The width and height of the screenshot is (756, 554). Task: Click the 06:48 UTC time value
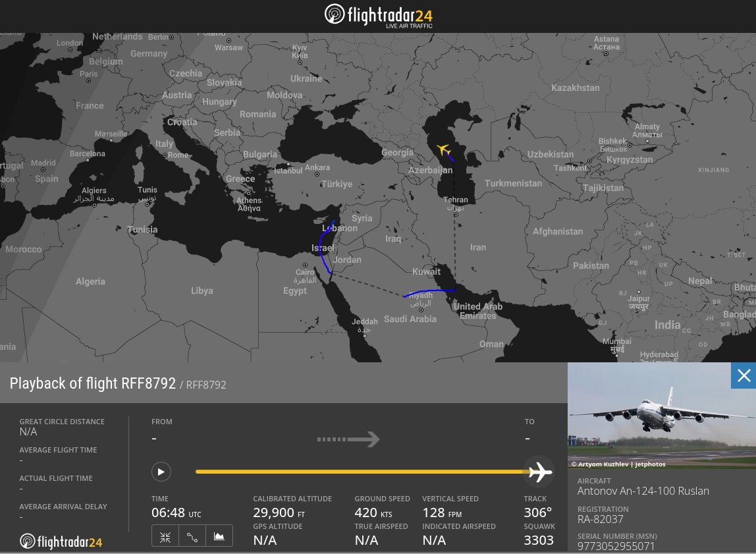pos(176,512)
